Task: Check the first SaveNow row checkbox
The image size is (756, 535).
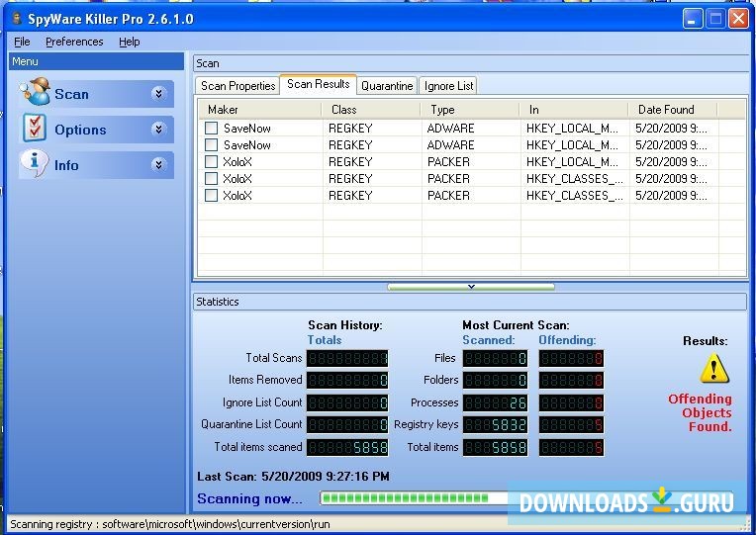Action: (x=211, y=129)
